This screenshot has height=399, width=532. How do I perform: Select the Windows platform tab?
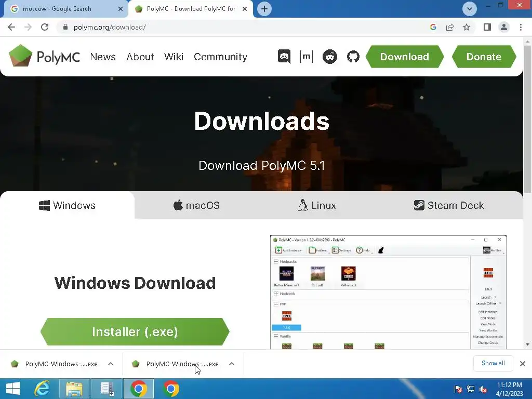pos(67,205)
